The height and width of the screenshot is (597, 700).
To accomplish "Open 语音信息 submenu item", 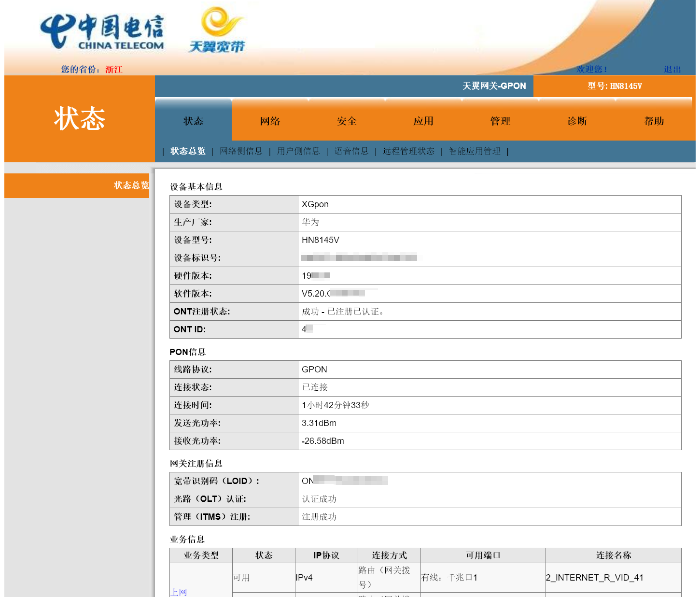I will pos(351,151).
